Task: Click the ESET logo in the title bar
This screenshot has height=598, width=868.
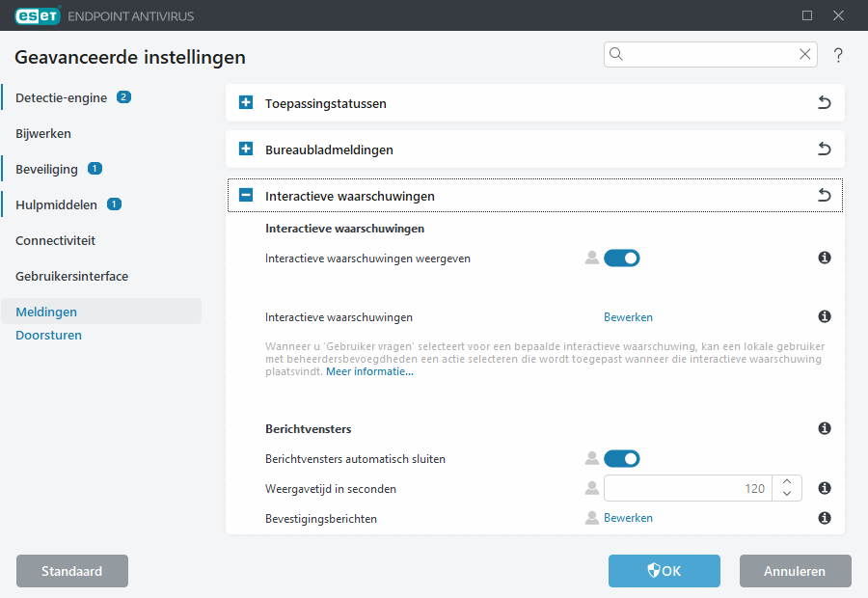Action: click(x=37, y=15)
